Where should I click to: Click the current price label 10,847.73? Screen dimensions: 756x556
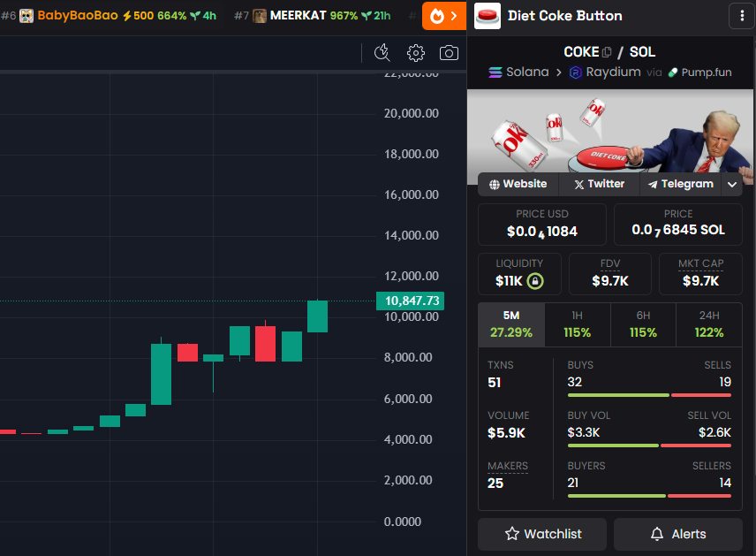point(411,301)
